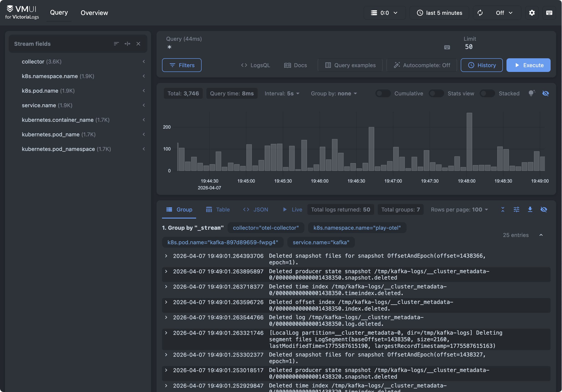The height and width of the screenshot is (392, 562).
Task: Open the Overview page
Action: tap(94, 13)
